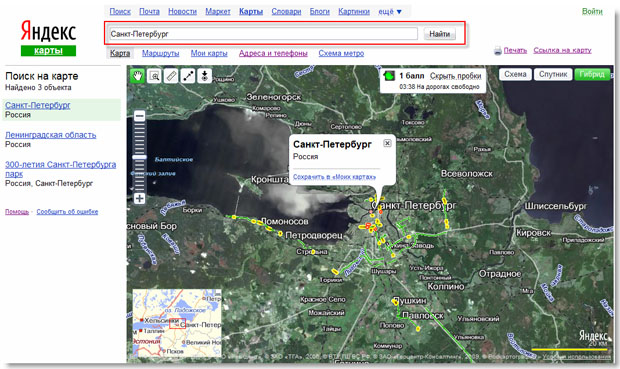
Task: Open Ленинградская область search result
Action: click(51, 135)
